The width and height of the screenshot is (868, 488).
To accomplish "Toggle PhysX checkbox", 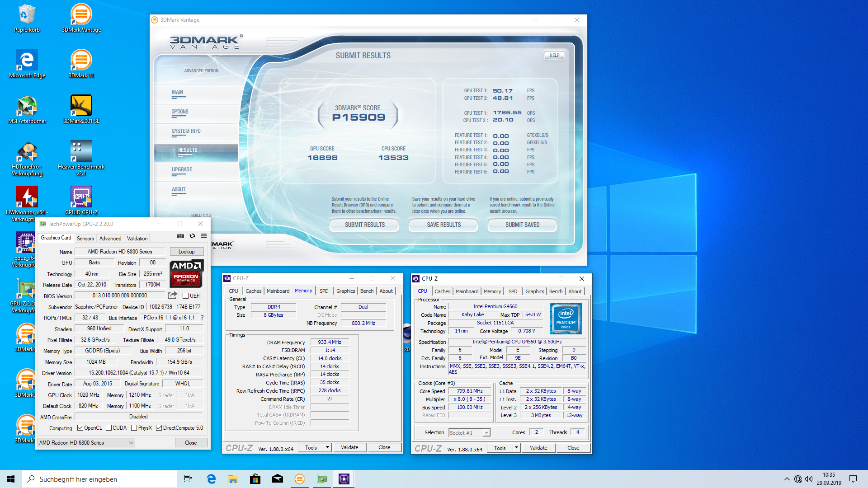I will 134,428.
